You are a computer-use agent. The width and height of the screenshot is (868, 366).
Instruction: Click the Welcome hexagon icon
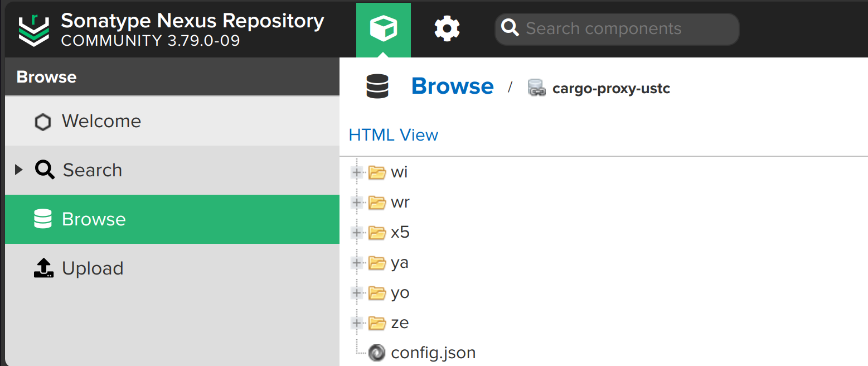point(43,122)
